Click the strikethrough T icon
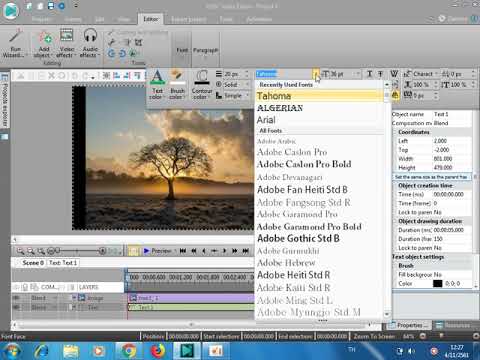 pyautogui.click(x=380, y=74)
